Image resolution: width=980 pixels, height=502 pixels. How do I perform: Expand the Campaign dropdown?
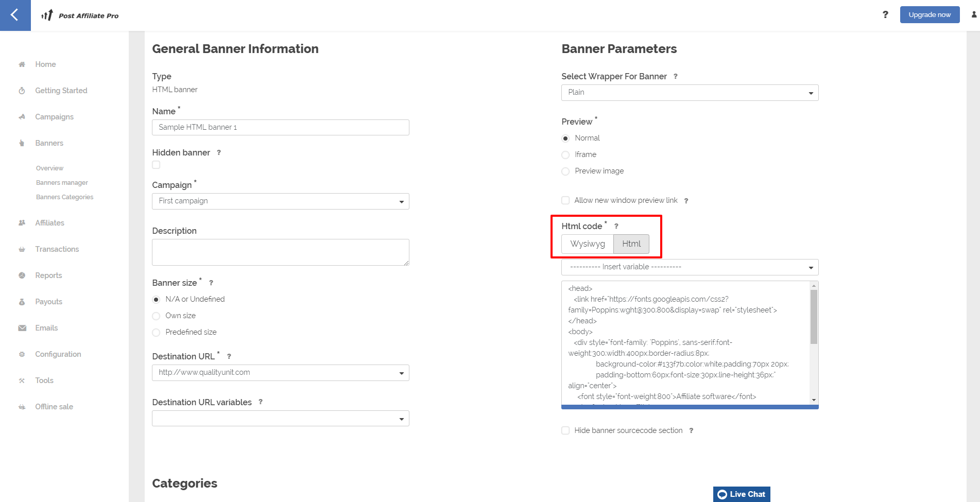point(280,201)
